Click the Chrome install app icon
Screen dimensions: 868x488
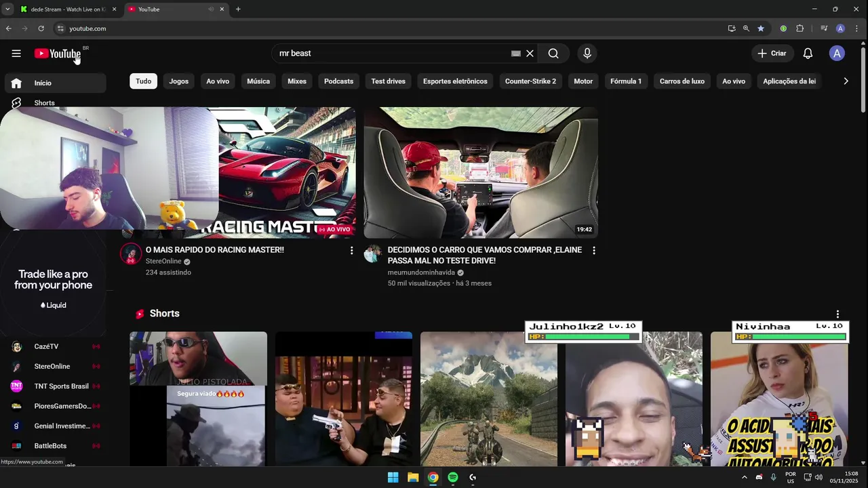(x=732, y=28)
